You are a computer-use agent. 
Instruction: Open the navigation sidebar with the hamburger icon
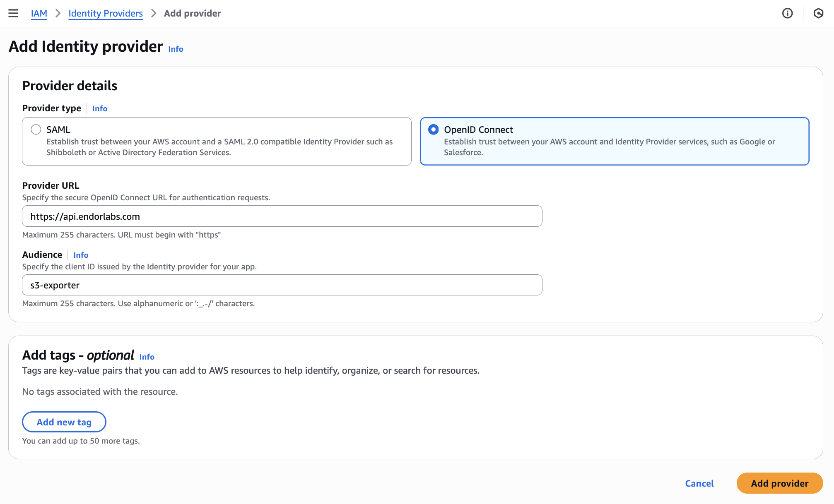click(x=14, y=13)
